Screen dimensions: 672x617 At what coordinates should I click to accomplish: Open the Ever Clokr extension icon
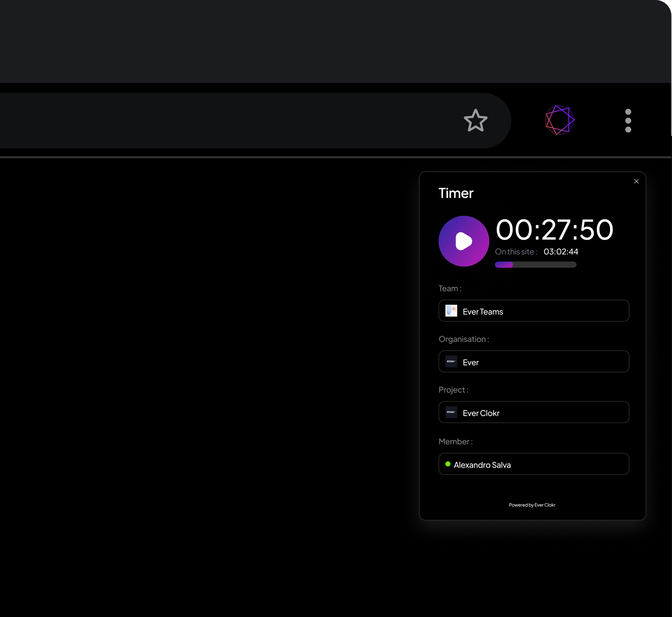click(x=560, y=120)
